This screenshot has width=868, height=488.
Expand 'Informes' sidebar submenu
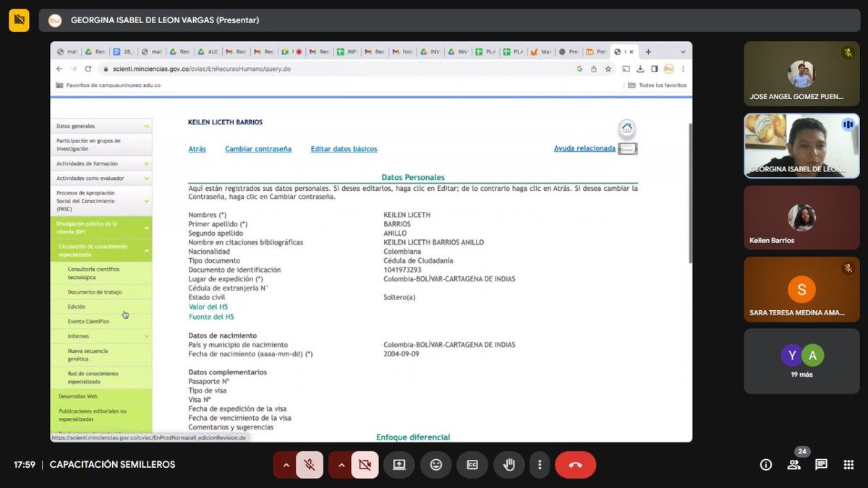(101, 336)
